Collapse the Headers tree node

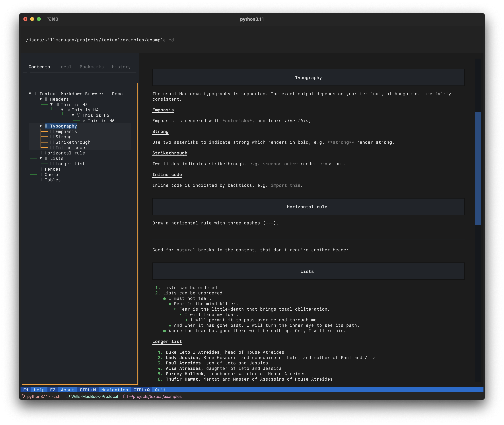(x=41, y=99)
